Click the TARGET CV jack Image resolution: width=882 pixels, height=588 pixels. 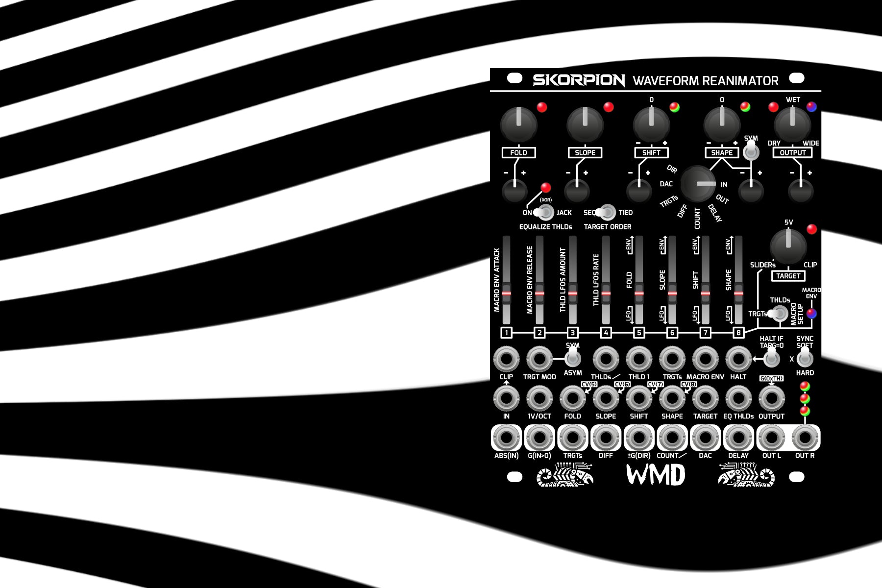705,399
